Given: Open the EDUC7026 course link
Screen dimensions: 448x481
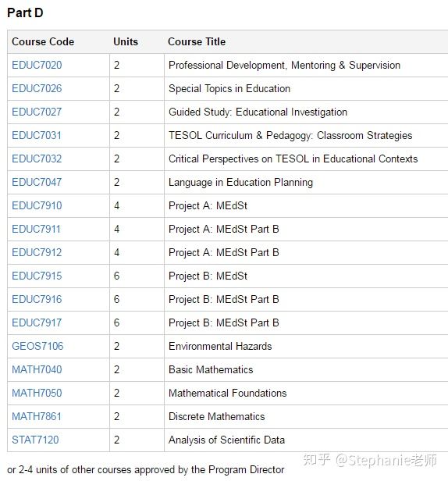Looking at the screenshot, I should 37,88.
